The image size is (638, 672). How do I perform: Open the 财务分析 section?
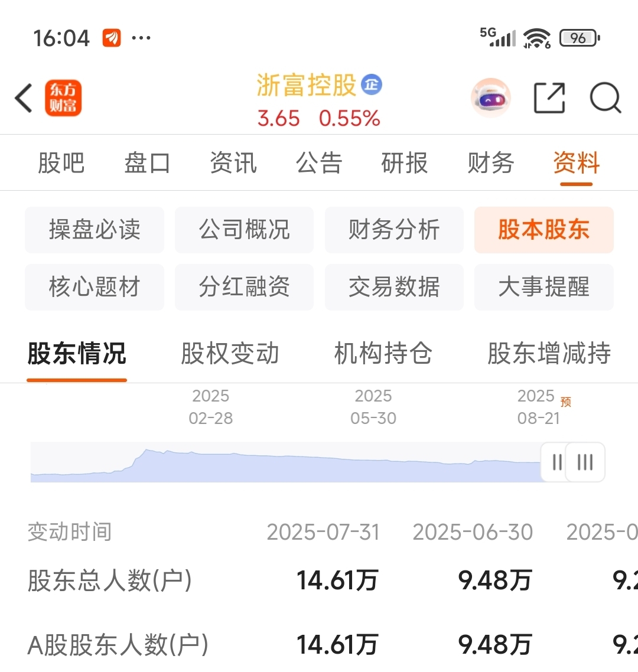tap(394, 230)
